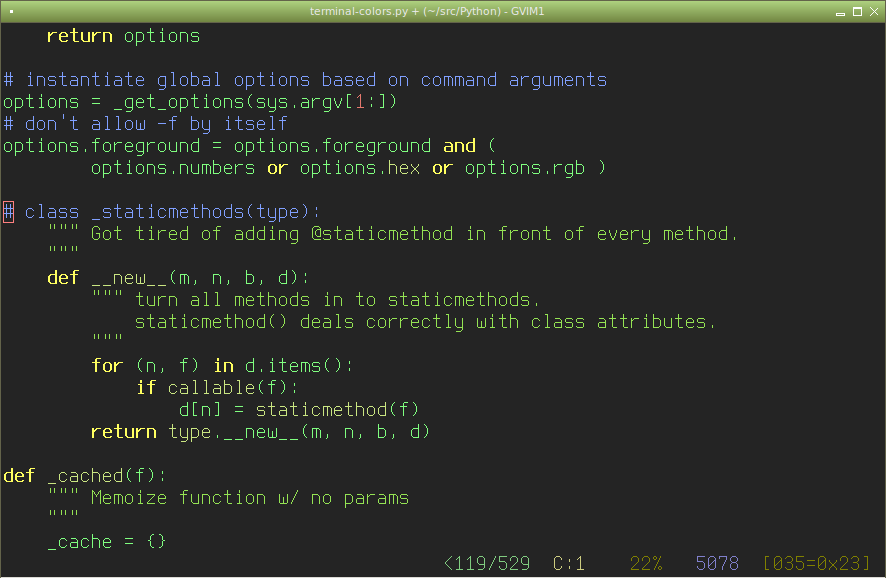This screenshot has height=578, width=886.
Task: Click the '_cache = {}' line
Action: pos(107,542)
